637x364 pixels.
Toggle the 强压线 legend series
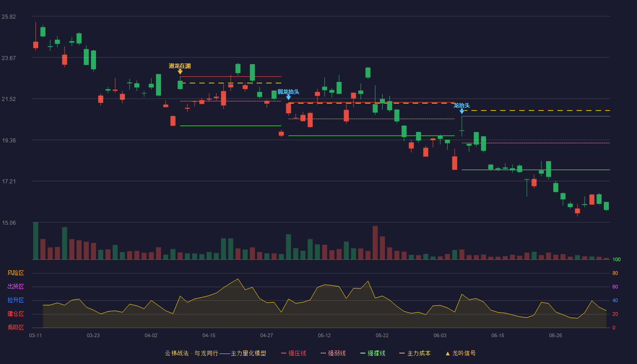click(293, 353)
